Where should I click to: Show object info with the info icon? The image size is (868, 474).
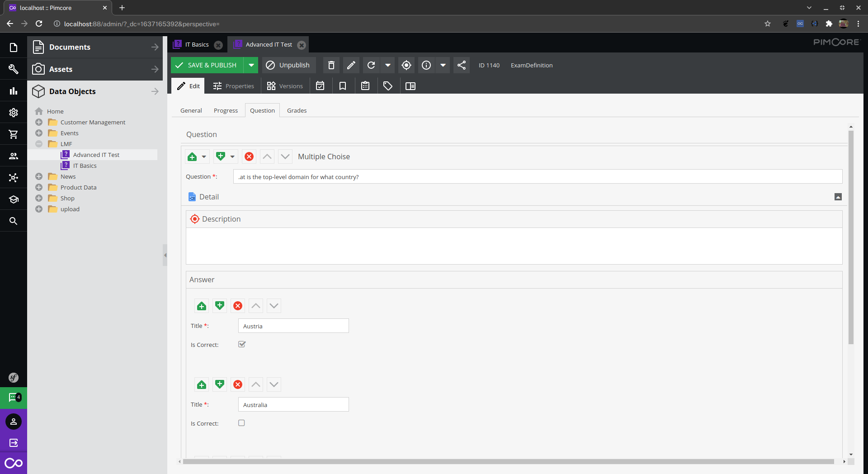426,65
